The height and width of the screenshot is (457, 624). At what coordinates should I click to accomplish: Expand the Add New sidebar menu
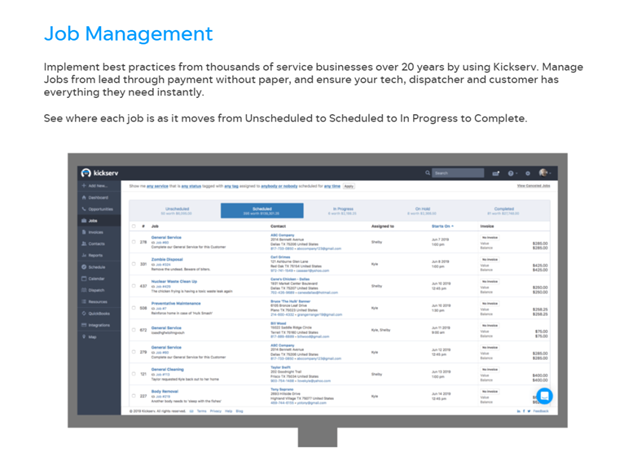[98, 186]
